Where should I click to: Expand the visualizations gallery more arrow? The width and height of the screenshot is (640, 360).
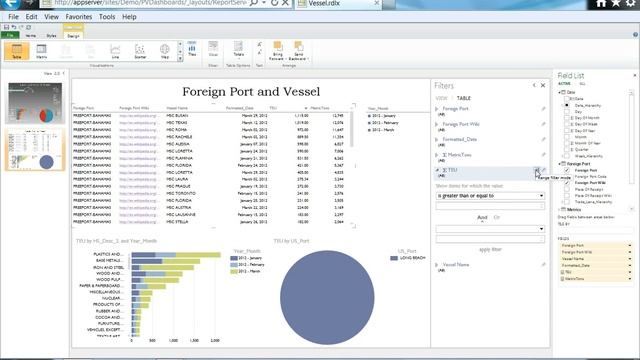[180, 58]
